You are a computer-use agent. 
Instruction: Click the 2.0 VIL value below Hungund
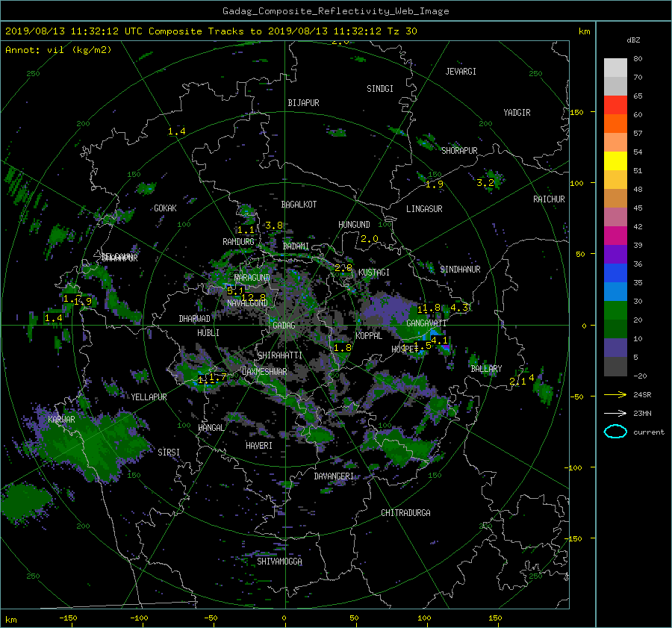[370, 239]
